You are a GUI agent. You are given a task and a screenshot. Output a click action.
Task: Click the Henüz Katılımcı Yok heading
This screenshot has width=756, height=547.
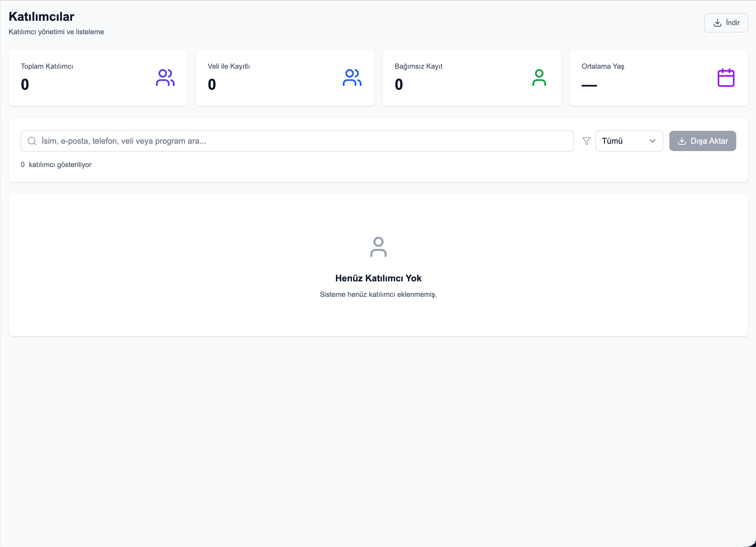pyautogui.click(x=378, y=278)
